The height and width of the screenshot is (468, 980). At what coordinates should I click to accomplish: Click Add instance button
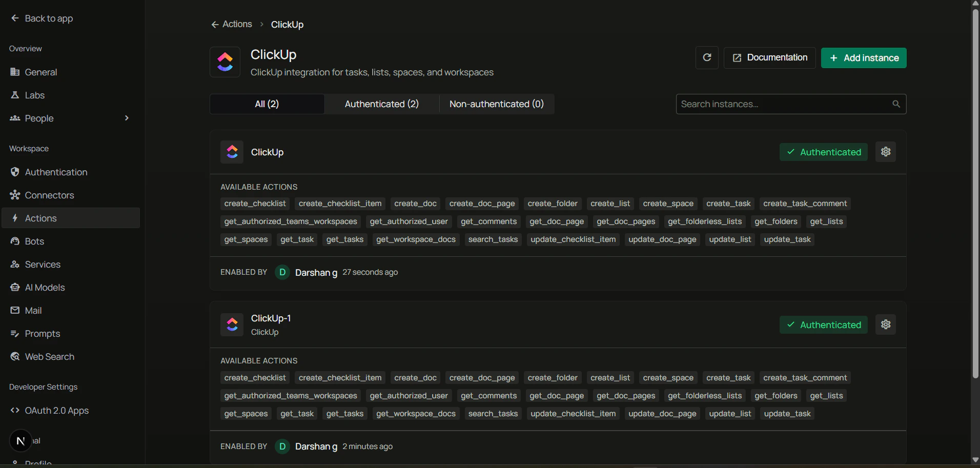(x=864, y=58)
